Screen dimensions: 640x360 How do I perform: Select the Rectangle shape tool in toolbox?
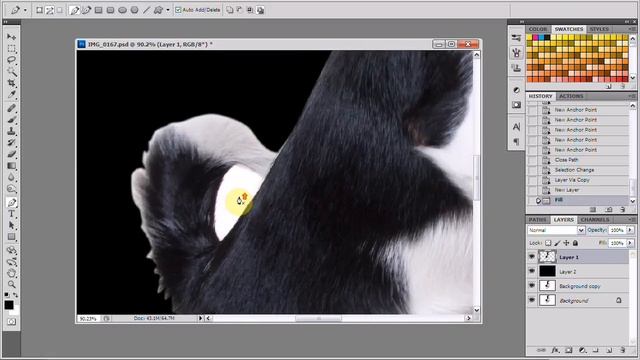point(11,237)
